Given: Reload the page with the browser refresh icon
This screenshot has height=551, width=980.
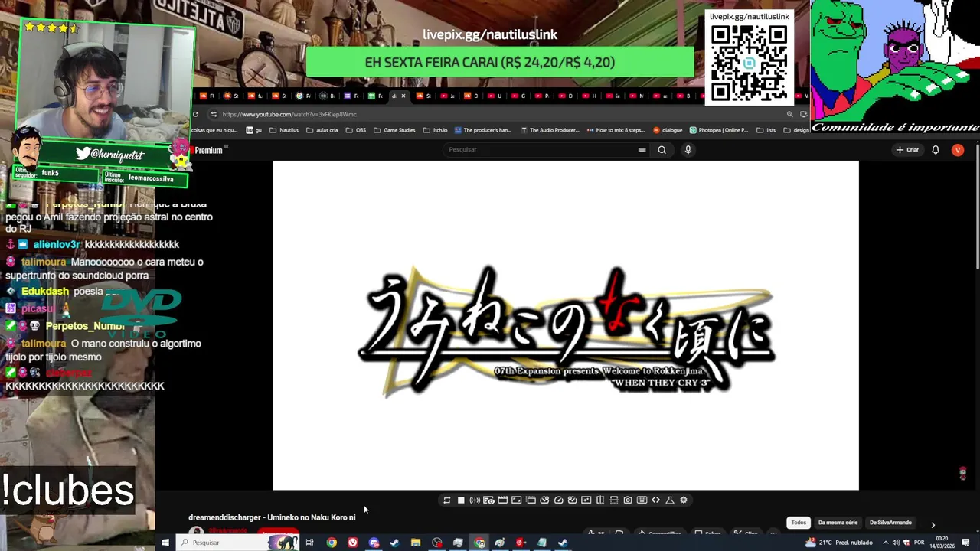Looking at the screenshot, I should pyautogui.click(x=195, y=114).
